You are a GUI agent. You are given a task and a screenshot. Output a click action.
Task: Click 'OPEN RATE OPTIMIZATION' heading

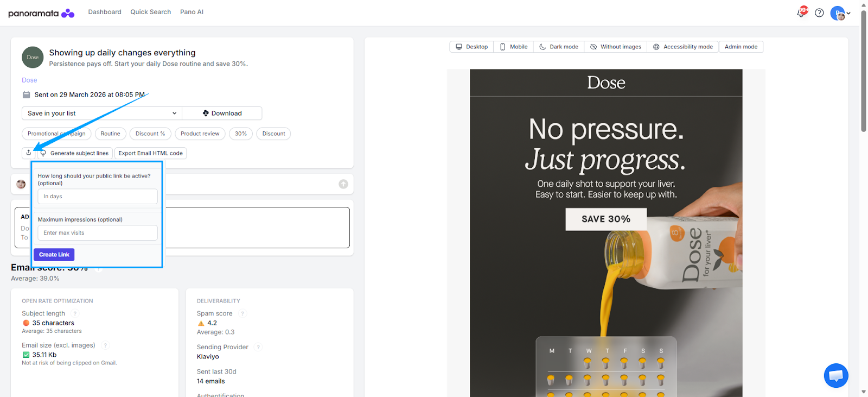(58, 301)
